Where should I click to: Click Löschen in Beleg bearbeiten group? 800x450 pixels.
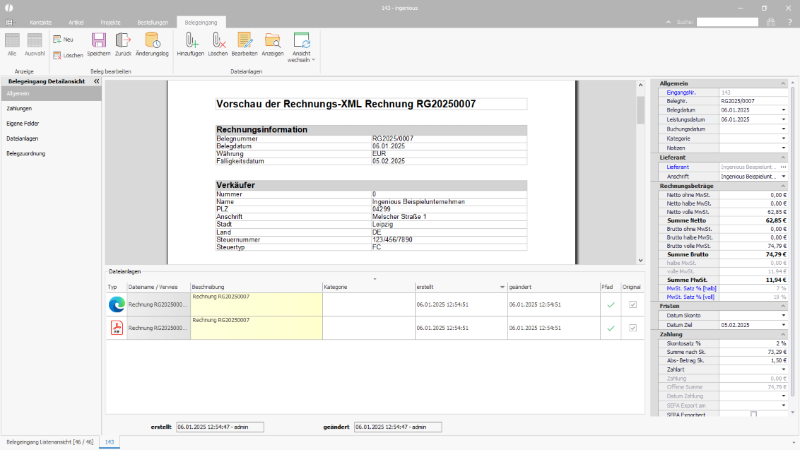[68, 55]
